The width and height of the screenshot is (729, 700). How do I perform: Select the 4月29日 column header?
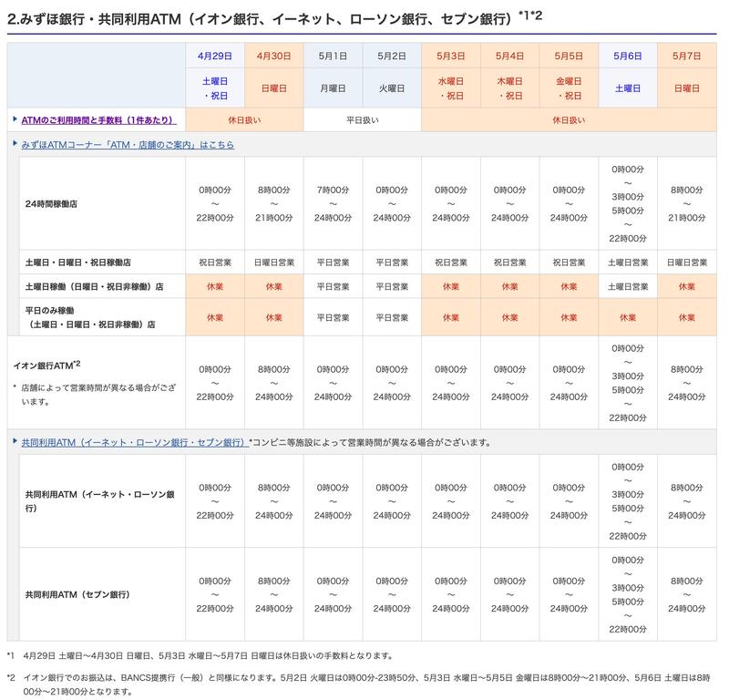click(215, 56)
